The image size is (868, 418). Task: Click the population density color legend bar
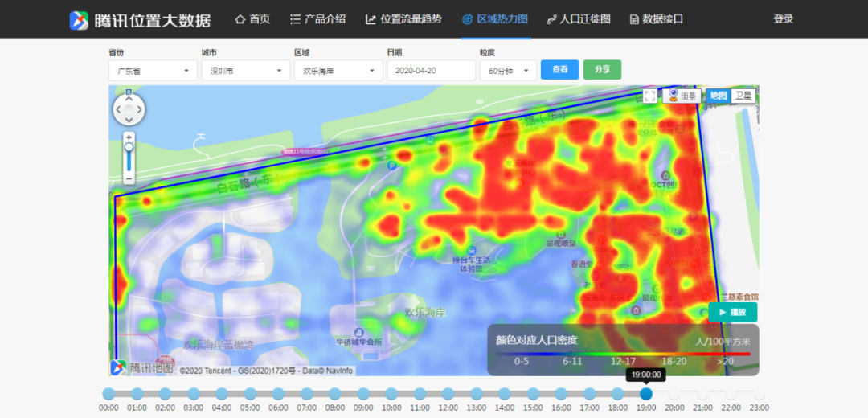tap(624, 353)
